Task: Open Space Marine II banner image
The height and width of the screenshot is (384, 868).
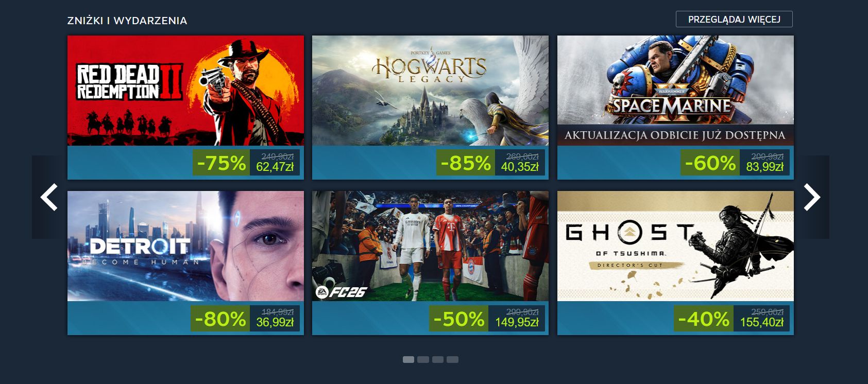Action: (675, 91)
